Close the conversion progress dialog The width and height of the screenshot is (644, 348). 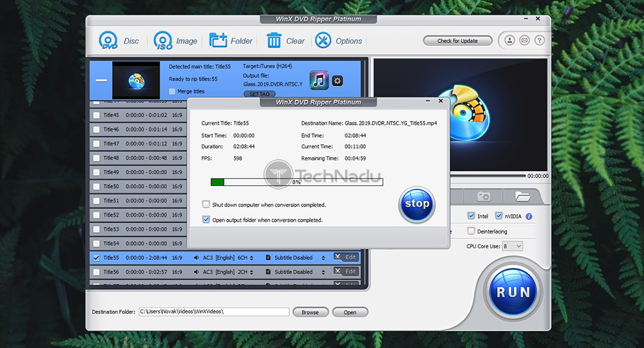440,101
